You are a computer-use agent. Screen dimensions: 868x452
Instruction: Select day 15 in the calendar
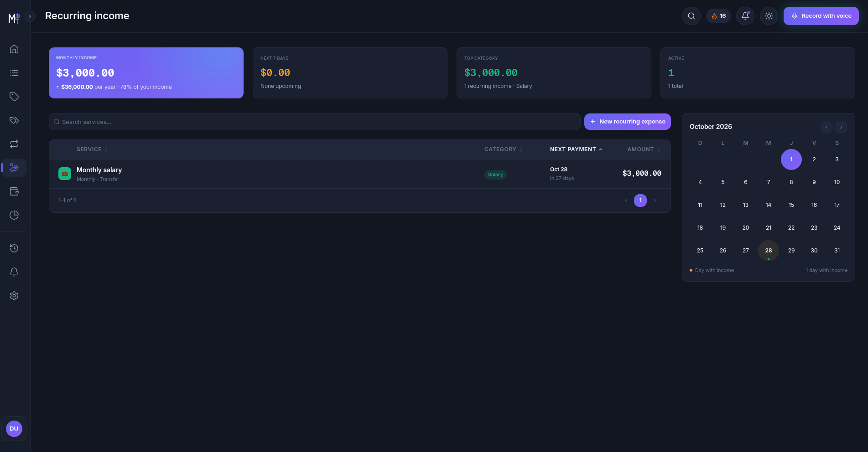[x=791, y=205]
